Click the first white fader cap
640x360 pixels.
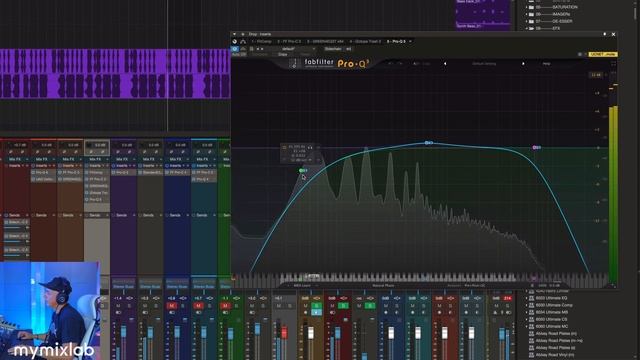[x=311, y=333]
